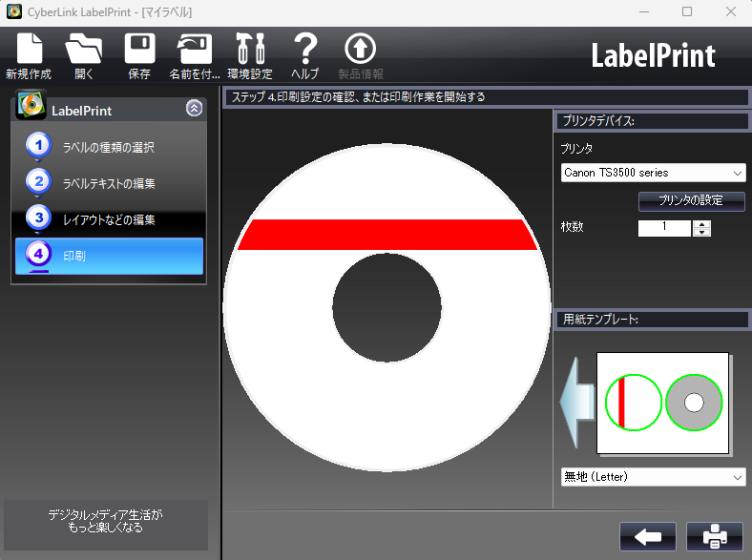Go to step 3 レイアウトなどの編集
752x560 pixels.
(x=110, y=219)
